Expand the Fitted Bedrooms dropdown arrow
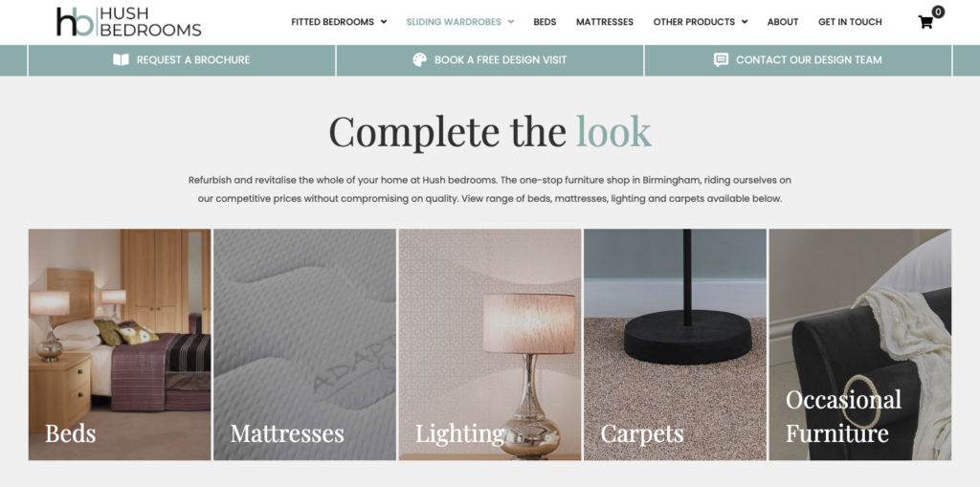 coord(384,22)
